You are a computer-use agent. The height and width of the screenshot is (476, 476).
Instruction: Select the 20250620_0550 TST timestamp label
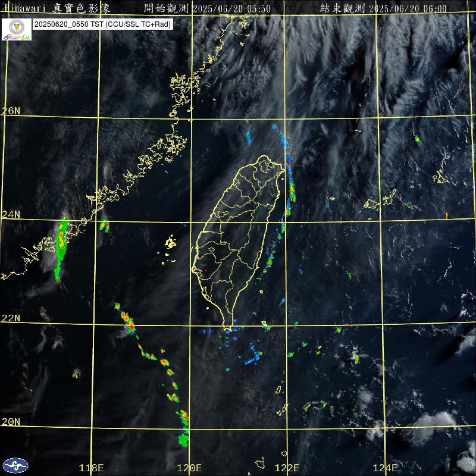[x=102, y=24]
